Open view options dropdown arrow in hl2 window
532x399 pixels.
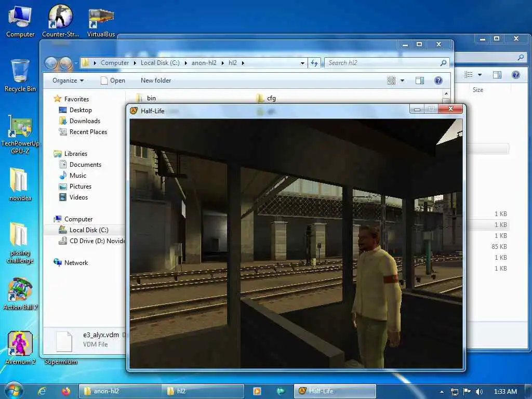[x=402, y=81]
